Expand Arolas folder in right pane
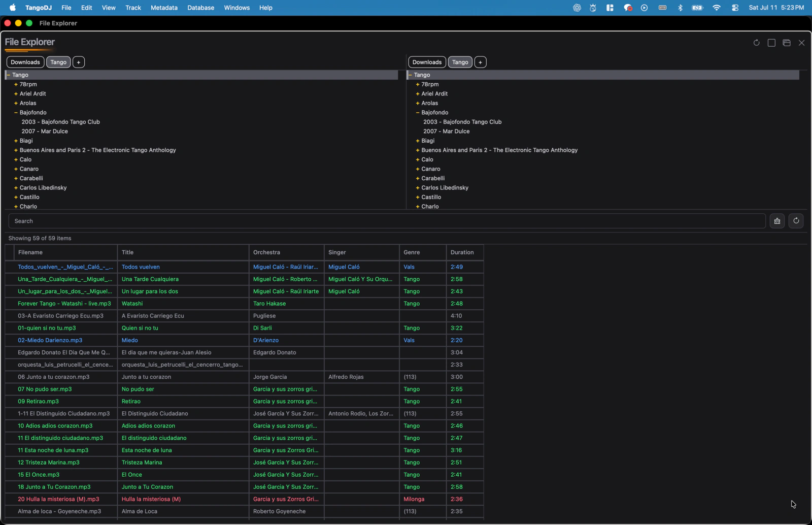The width and height of the screenshot is (812, 525). [x=417, y=103]
